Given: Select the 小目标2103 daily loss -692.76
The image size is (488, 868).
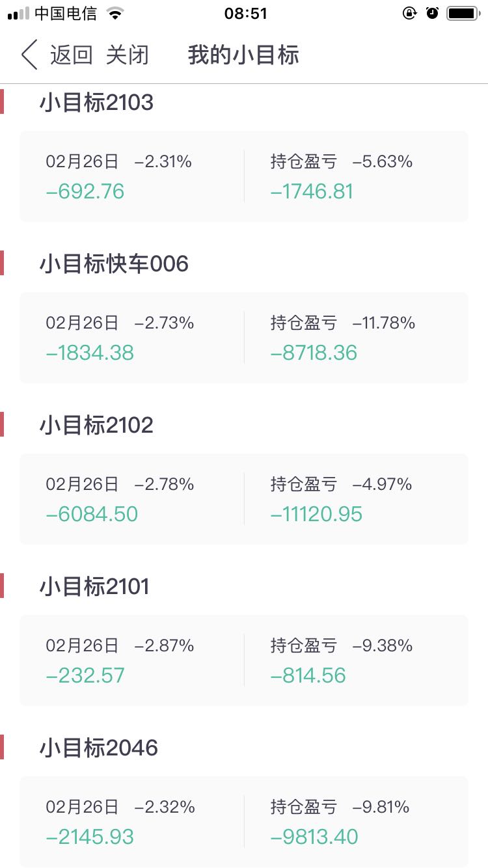Looking at the screenshot, I should point(85,191).
